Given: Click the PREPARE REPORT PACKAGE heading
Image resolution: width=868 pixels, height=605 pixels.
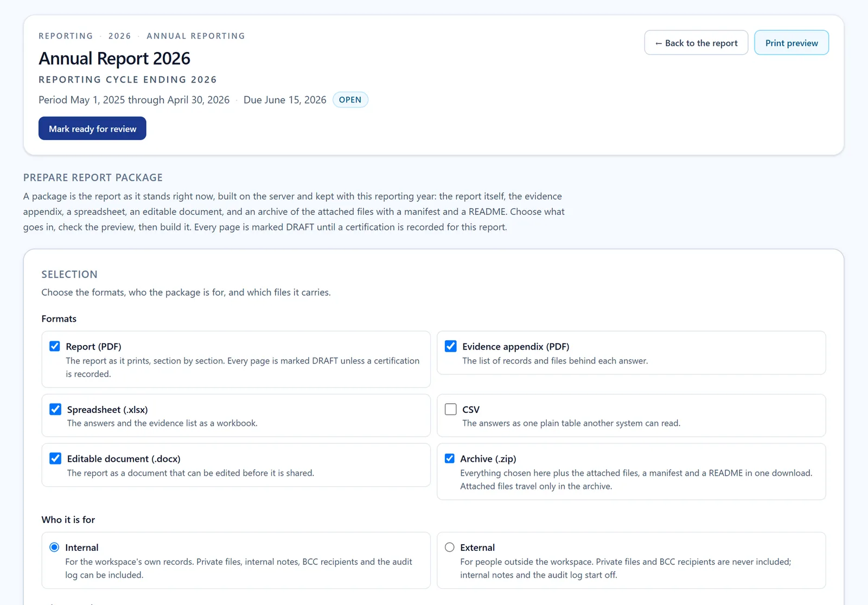Looking at the screenshot, I should 93,177.
